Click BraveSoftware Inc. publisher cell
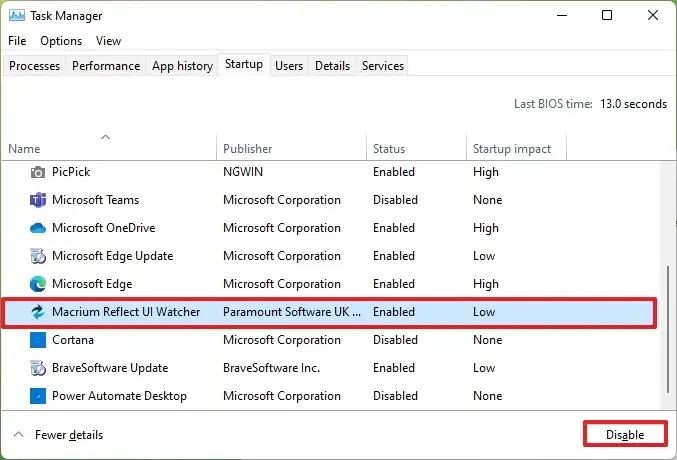The image size is (677, 460). pos(271,368)
